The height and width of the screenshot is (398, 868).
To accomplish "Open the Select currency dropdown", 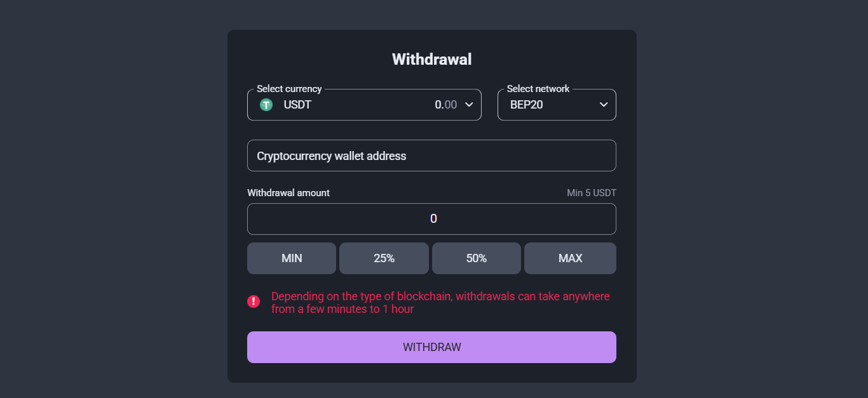I will [x=364, y=104].
